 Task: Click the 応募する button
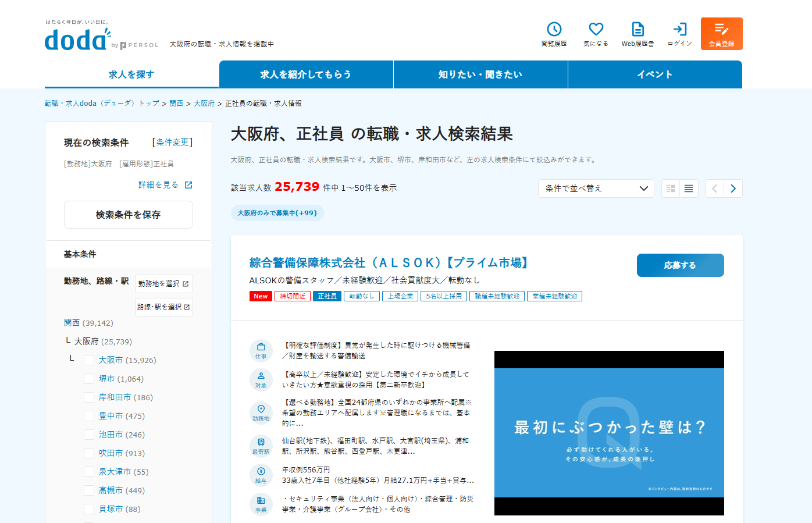[x=681, y=265]
